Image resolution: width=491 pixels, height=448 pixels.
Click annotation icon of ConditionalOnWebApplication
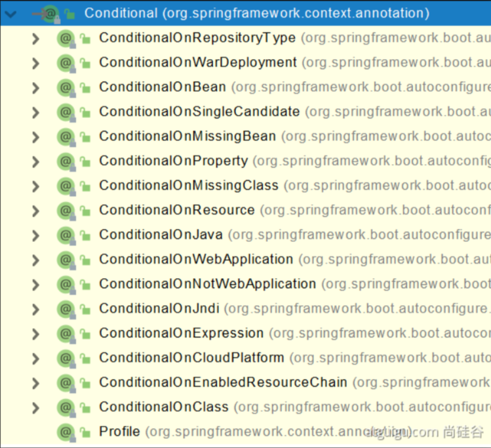[66, 260]
